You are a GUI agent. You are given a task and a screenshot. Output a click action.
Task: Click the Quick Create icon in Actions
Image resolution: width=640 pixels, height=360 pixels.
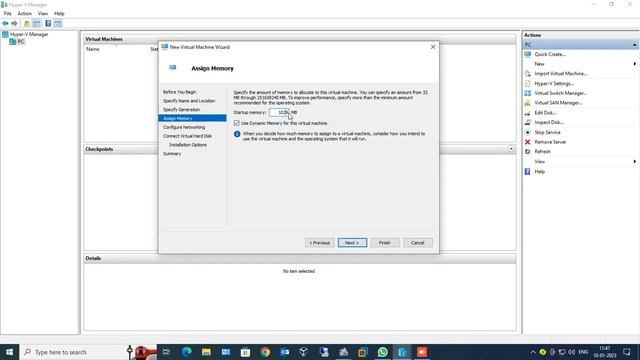528,54
